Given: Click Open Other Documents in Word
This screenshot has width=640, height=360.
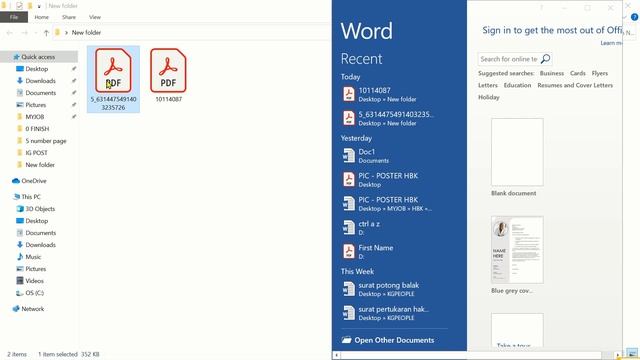Looking at the screenshot, I should click(388, 340).
